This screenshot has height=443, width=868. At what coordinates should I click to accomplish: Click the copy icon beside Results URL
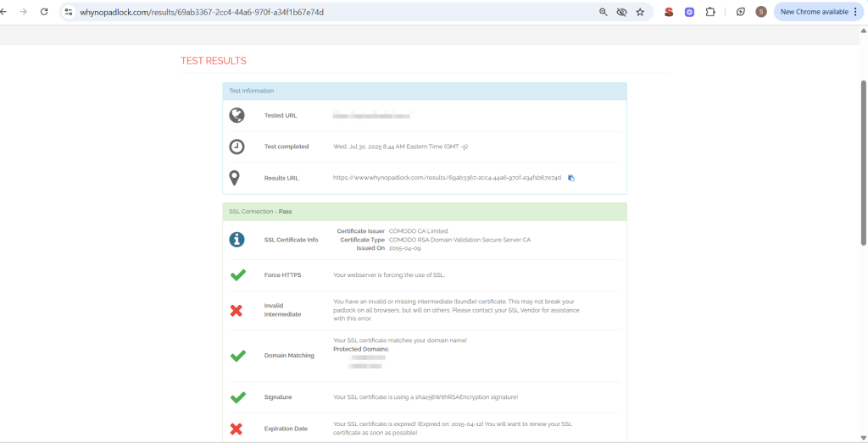pos(571,178)
